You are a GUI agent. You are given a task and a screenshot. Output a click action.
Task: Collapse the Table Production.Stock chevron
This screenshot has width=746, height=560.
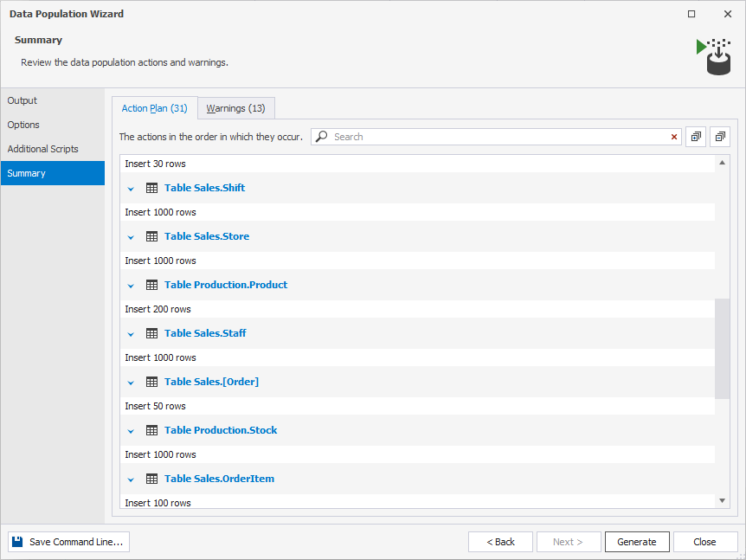[x=131, y=431]
